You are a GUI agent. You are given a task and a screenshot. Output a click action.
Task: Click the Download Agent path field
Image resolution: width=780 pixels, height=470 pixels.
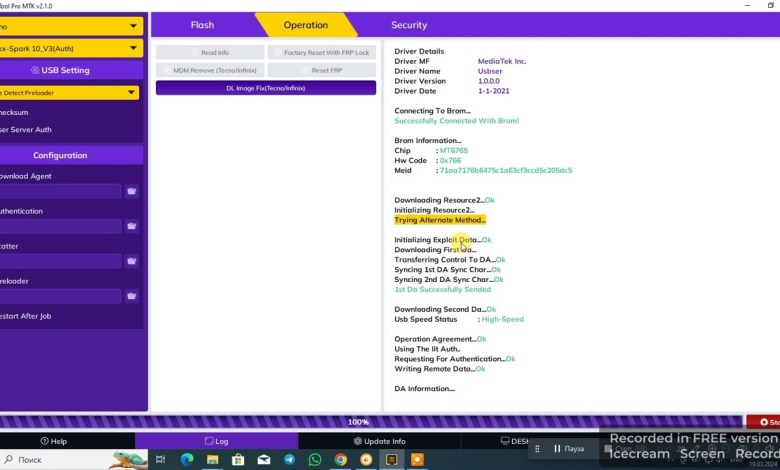(x=58, y=191)
